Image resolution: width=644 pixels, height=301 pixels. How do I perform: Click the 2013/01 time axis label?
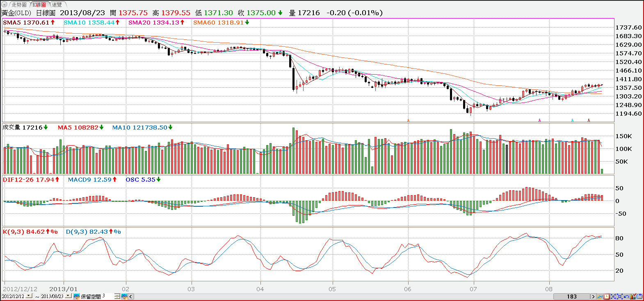[x=63, y=289]
